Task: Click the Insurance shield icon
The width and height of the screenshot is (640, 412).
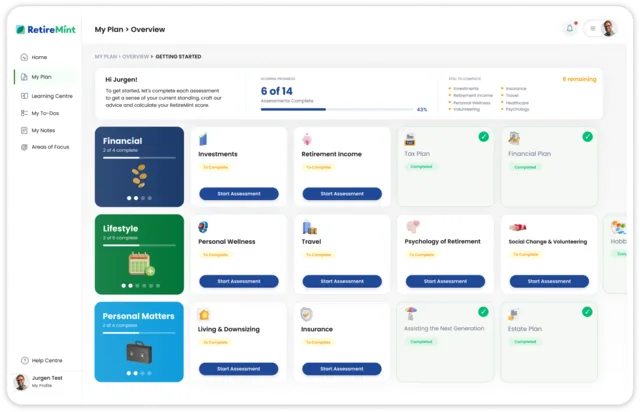Action: 307,314
